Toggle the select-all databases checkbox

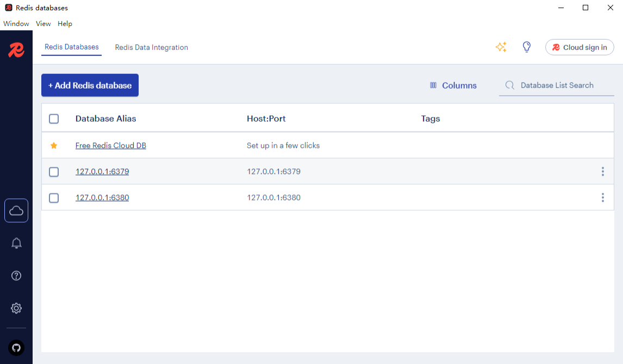pos(54,118)
